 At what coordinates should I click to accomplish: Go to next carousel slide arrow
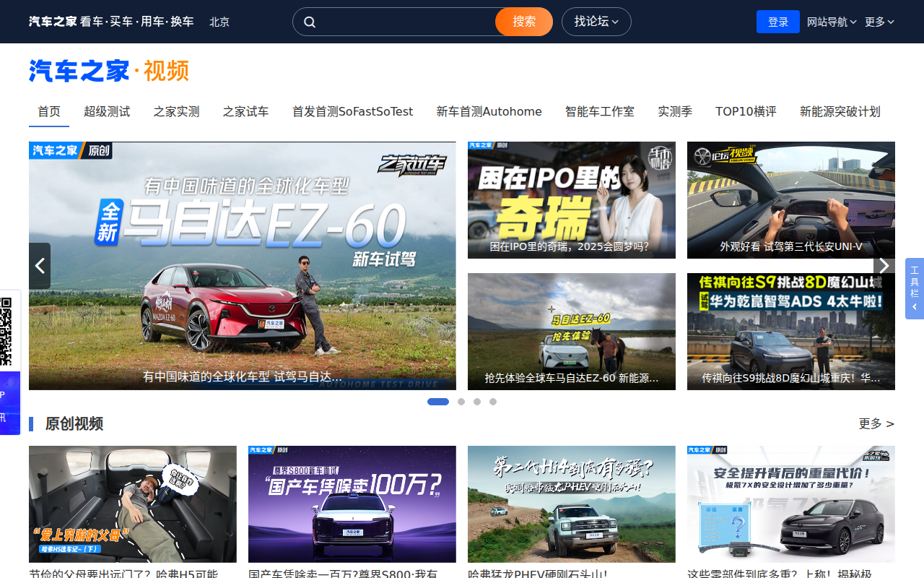click(884, 266)
